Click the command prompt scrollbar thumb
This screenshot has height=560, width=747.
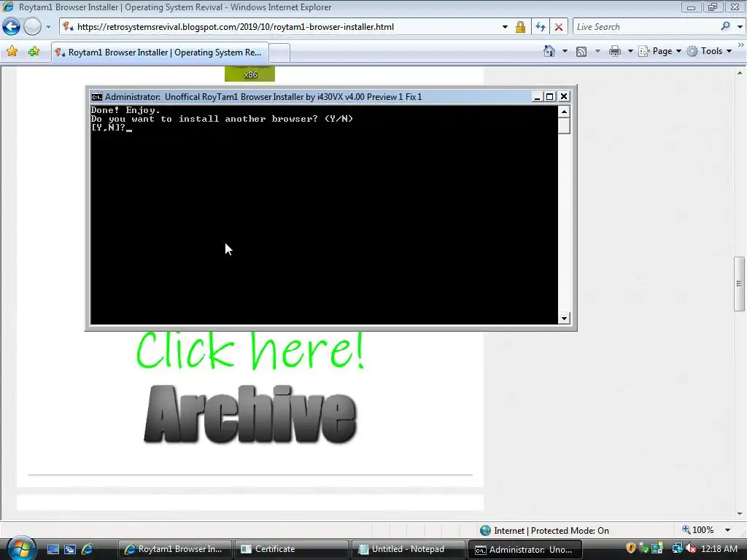(564, 126)
